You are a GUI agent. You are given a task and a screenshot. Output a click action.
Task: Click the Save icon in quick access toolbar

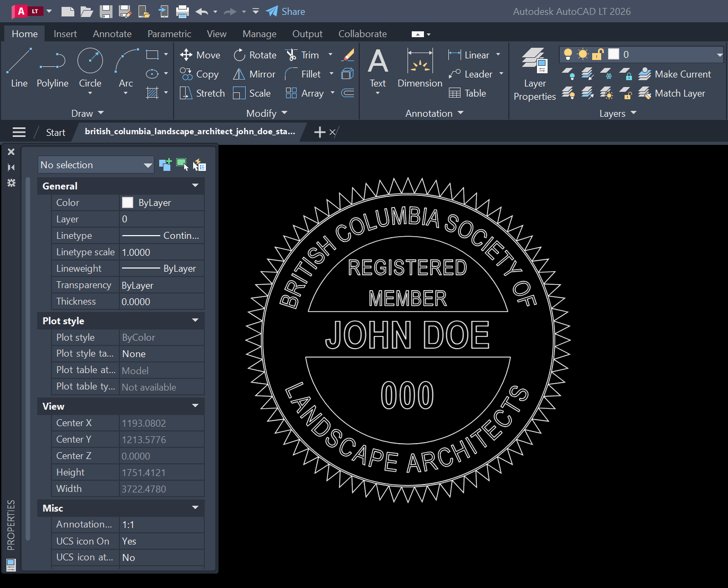point(106,11)
